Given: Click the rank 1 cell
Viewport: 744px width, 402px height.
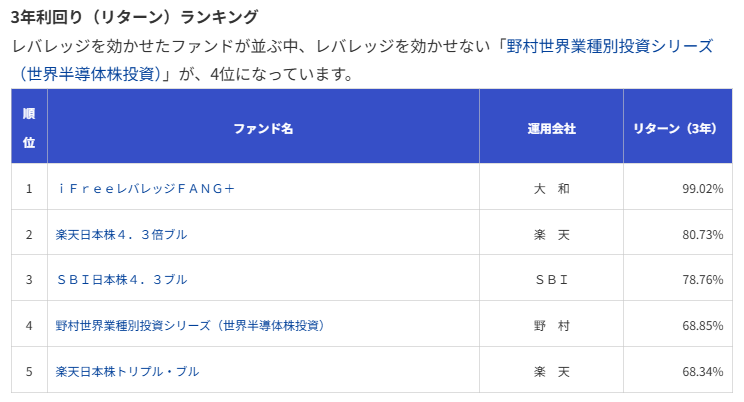Looking at the screenshot, I should pos(29,188).
